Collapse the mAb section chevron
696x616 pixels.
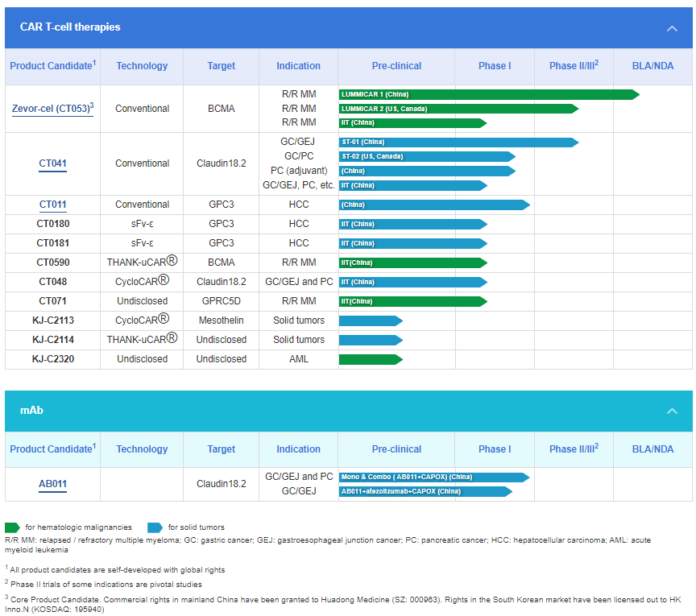tap(672, 411)
